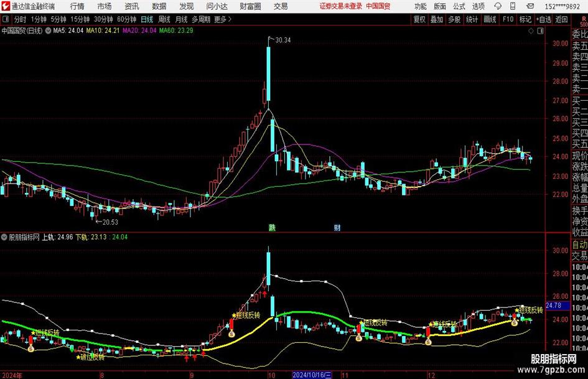The width and height of the screenshot is (588, 379).
Task: Click the 30.34 high price label
Action: click(x=283, y=40)
